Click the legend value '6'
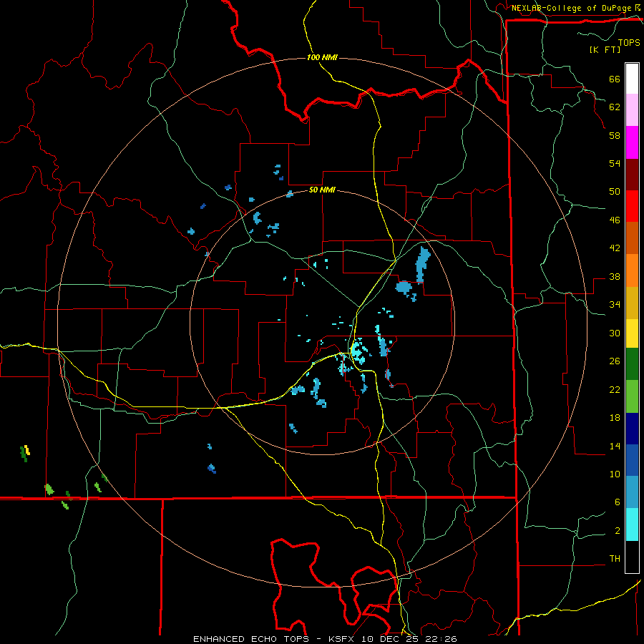The height and width of the screenshot is (644, 644). [x=618, y=502]
